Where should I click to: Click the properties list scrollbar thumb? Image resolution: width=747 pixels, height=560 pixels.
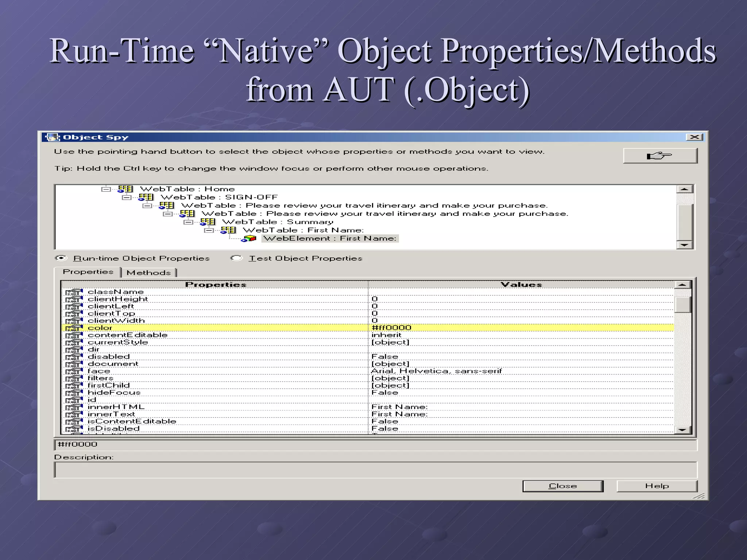click(682, 305)
